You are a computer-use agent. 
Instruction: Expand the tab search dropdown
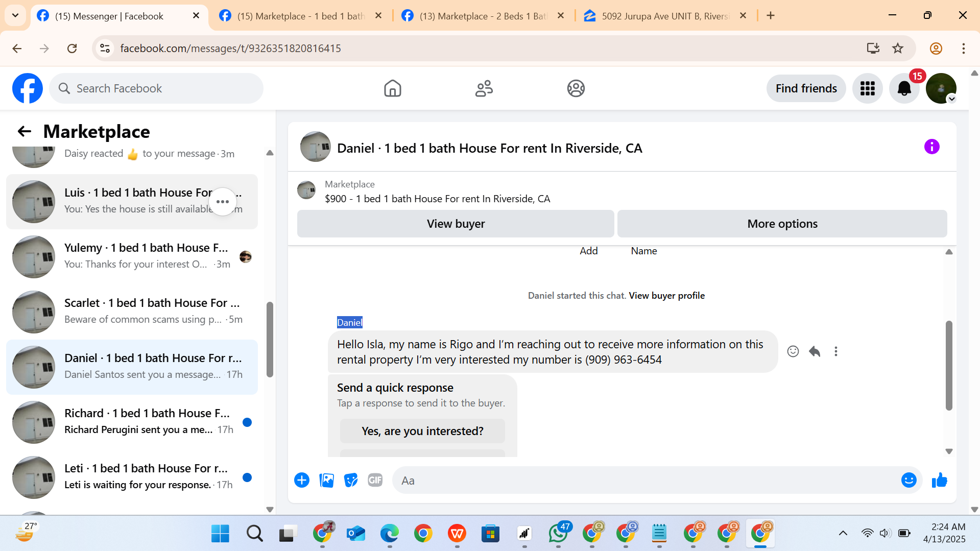point(15,16)
